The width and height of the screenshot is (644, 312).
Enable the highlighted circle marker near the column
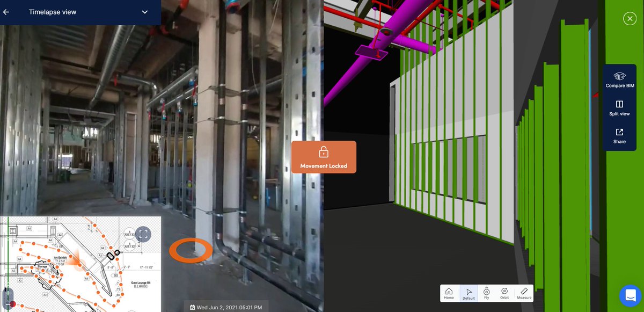[x=191, y=250]
